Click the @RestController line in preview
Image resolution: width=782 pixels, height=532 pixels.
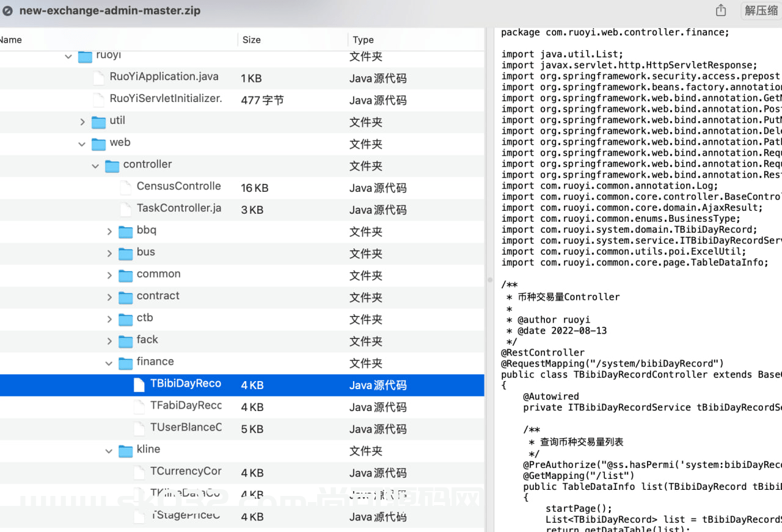click(543, 352)
